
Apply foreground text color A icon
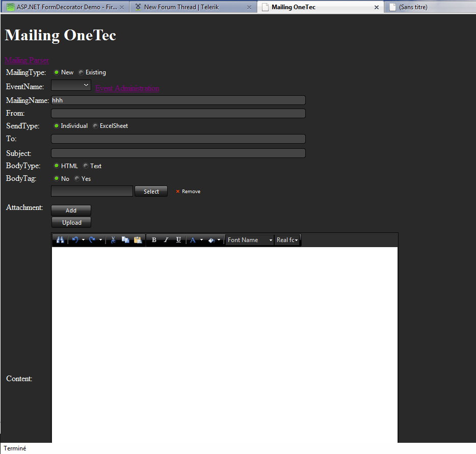[x=193, y=240]
